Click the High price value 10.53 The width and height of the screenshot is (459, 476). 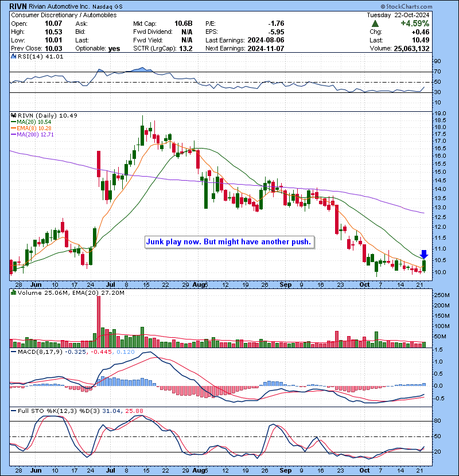tap(53, 32)
